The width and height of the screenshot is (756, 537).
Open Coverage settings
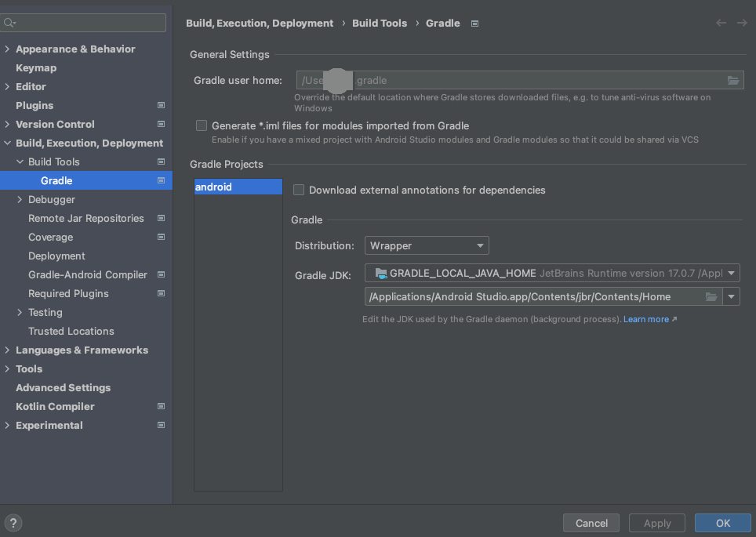[x=51, y=238]
